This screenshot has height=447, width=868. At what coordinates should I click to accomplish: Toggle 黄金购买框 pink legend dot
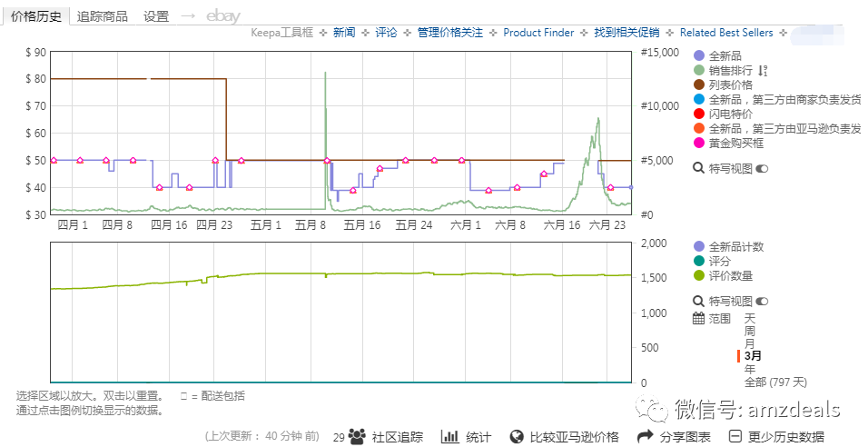click(x=699, y=143)
